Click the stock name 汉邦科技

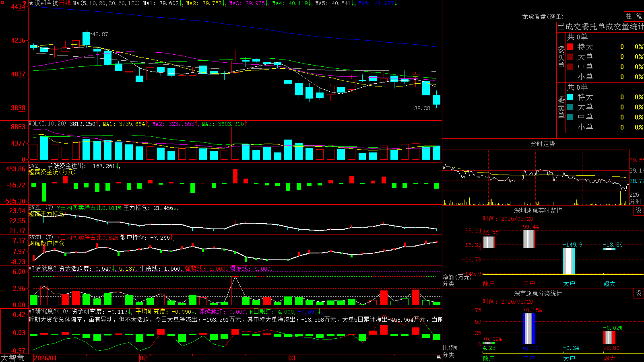[46, 3]
